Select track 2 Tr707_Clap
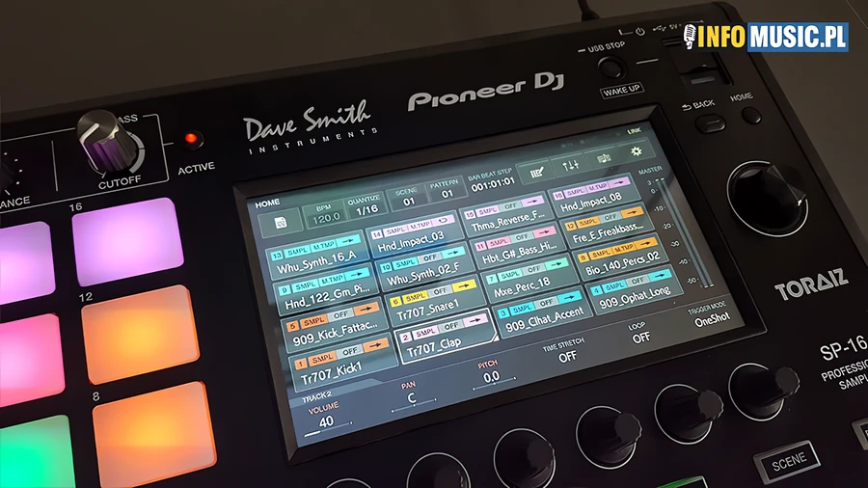The height and width of the screenshot is (488, 868). 446,336
